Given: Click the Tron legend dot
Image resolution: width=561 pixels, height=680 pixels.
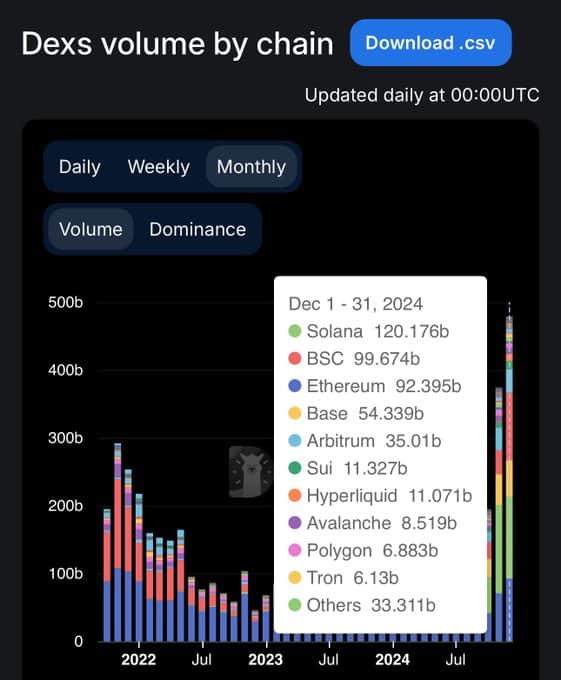Looking at the screenshot, I should [295, 578].
